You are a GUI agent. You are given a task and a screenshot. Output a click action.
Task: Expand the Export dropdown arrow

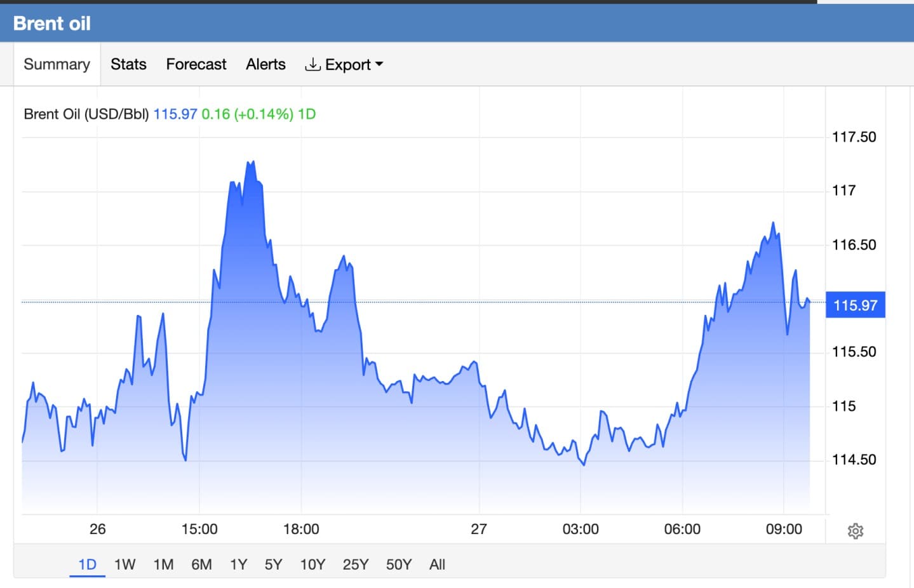[x=379, y=64]
